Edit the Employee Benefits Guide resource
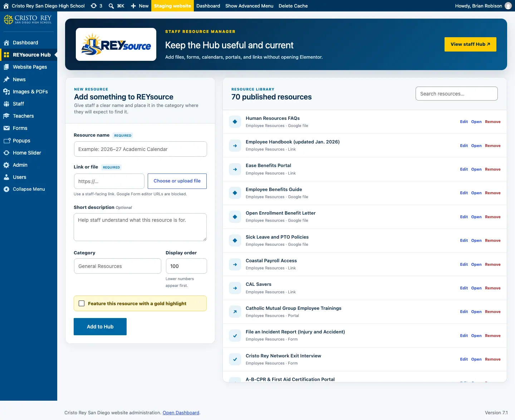The width and height of the screenshot is (515, 420). click(464, 193)
